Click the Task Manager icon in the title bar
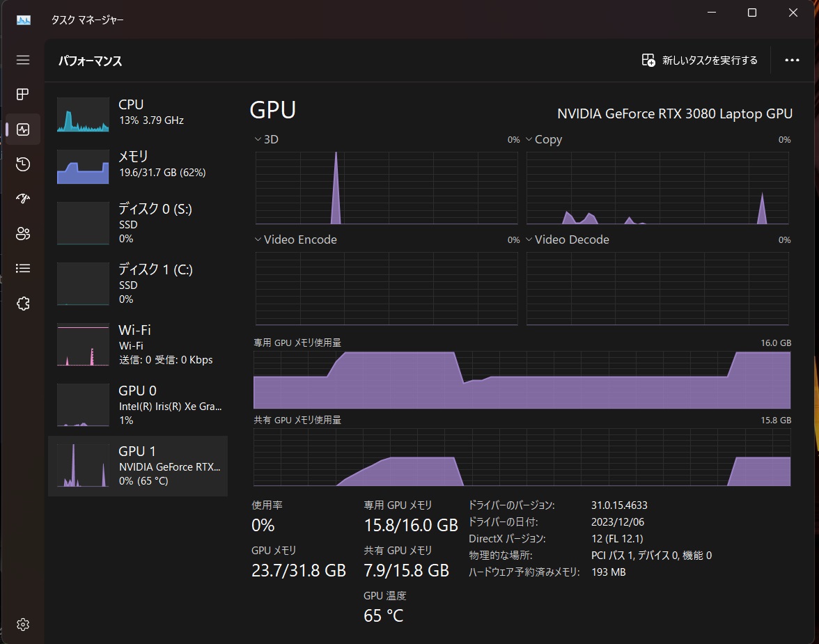Screen dimensions: 819x644 (x=23, y=19)
